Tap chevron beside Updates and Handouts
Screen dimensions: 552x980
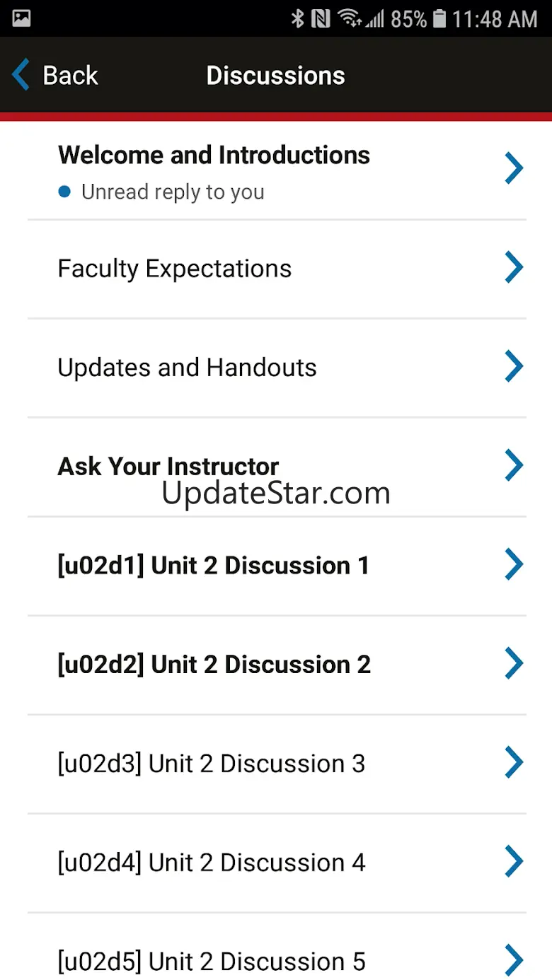point(514,367)
